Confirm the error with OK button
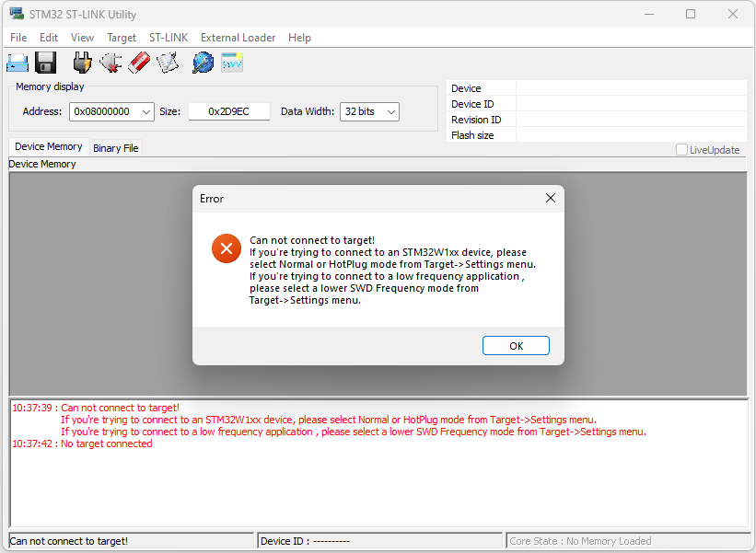This screenshot has height=553, width=756. pos(516,346)
